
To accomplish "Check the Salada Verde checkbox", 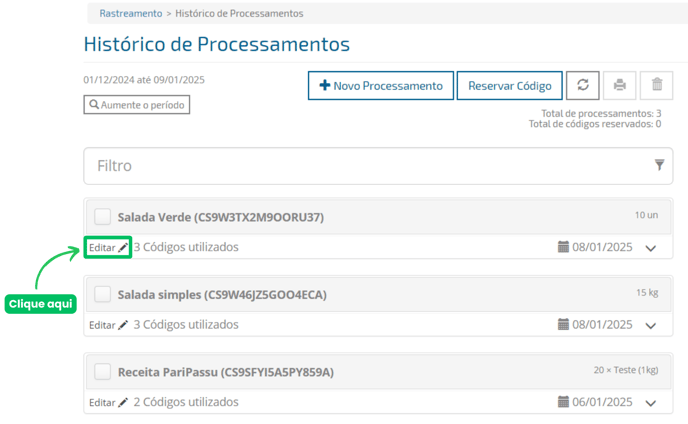I will (x=102, y=217).
